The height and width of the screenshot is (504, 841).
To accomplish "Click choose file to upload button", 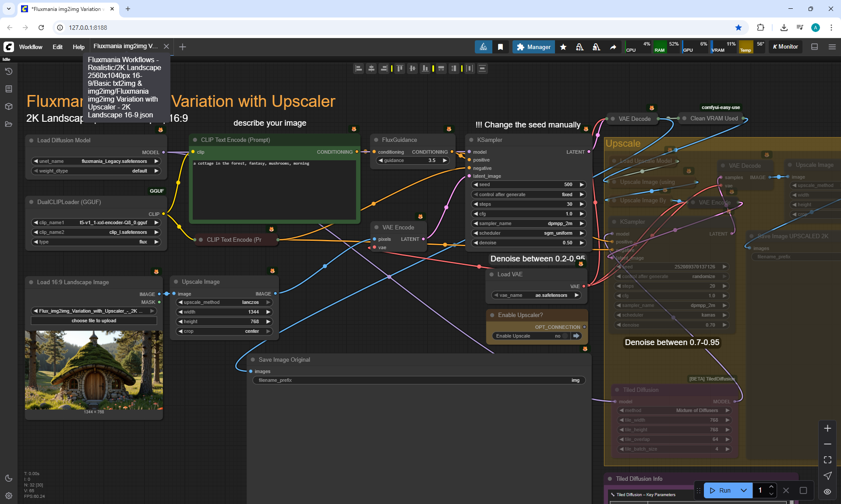I will click(x=94, y=321).
